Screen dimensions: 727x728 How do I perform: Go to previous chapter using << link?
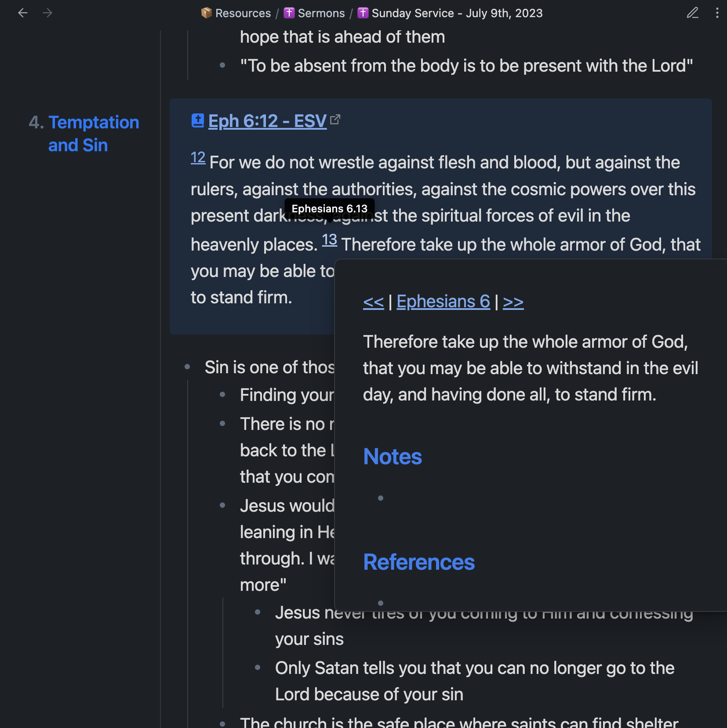[x=373, y=302]
